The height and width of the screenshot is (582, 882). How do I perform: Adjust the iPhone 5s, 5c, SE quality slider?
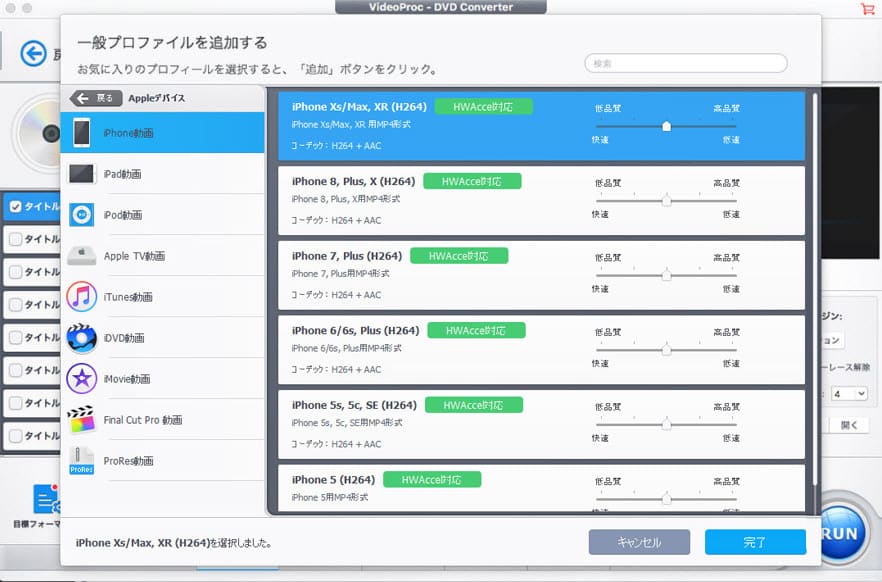(x=666, y=425)
